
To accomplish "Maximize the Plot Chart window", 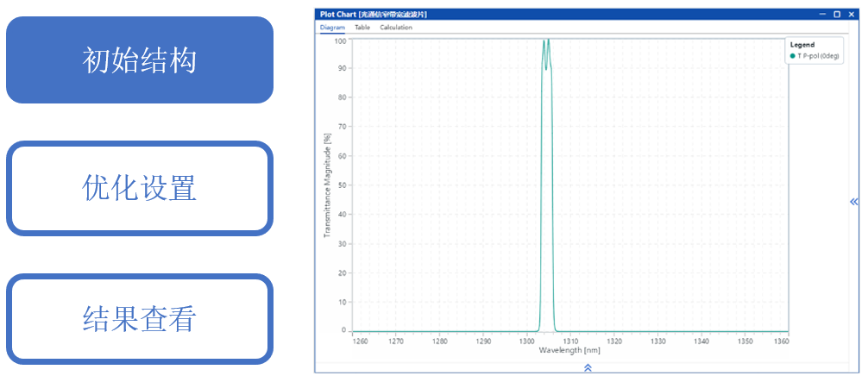I will click(x=837, y=15).
